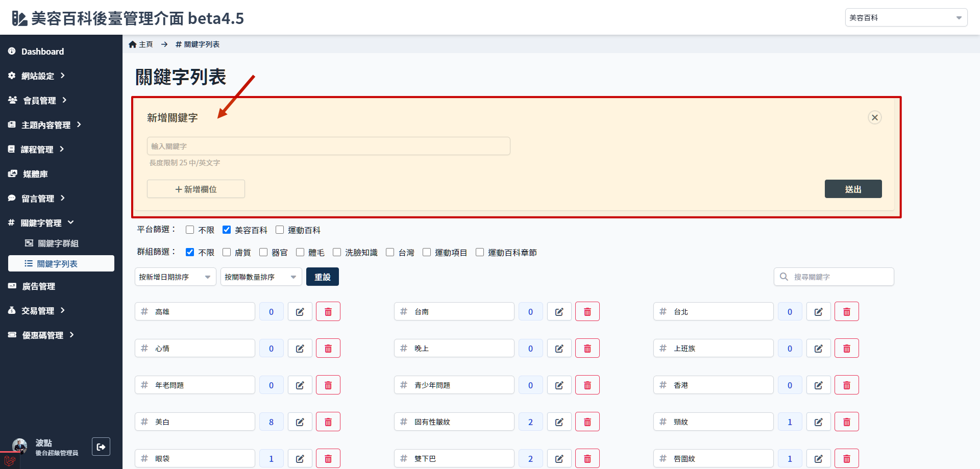This screenshot has height=469, width=980.
Task: Expand 課程管理 sidebar menu
Action: point(36,149)
